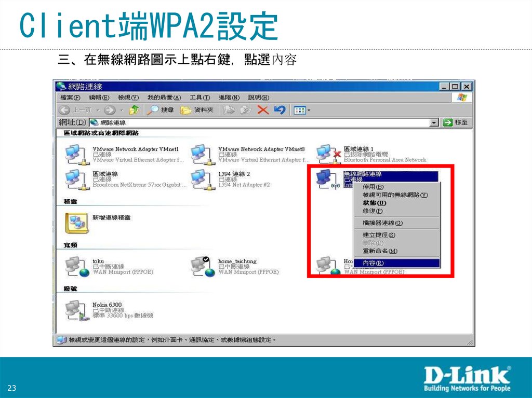The height and width of the screenshot is (398, 532).
Task: Click the Bluetooth Personal Area Network text
Action: tap(385, 160)
